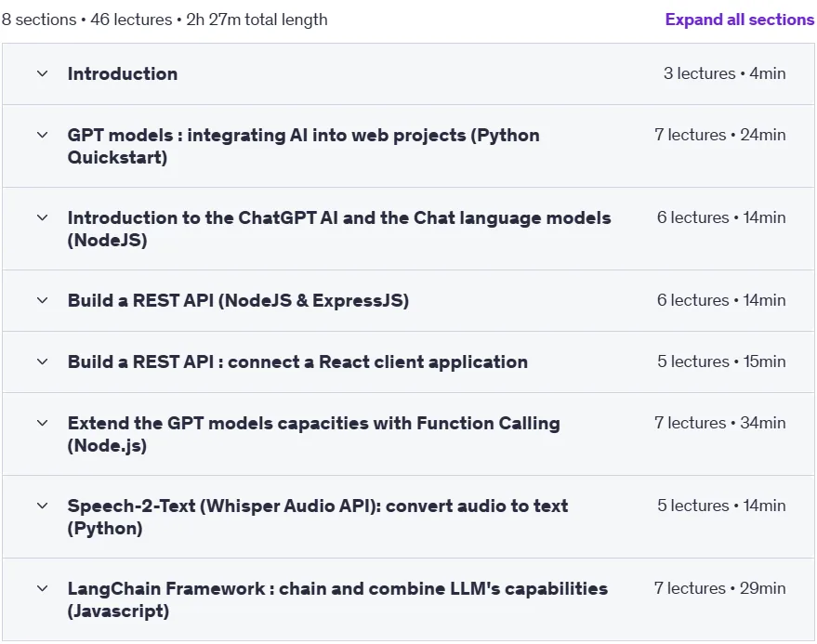This screenshot has height=644, width=817.
Task: Select GPT models integrating AI section title
Action: coord(303,146)
